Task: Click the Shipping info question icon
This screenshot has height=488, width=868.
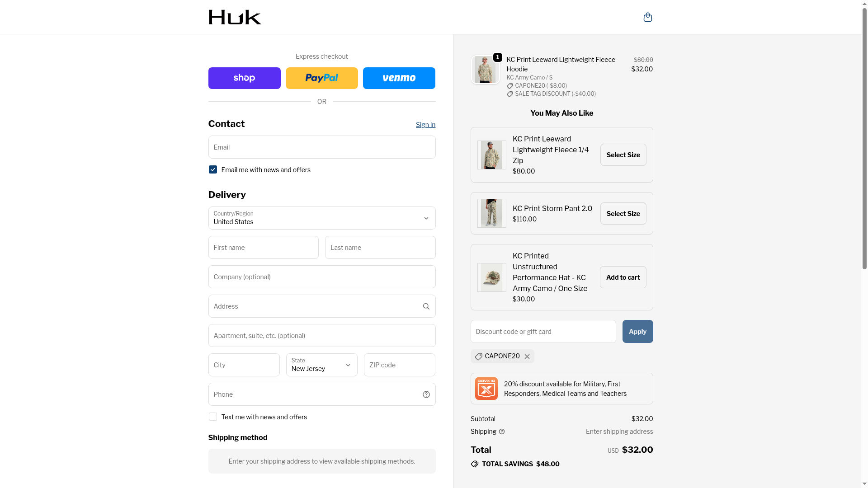Action: [x=502, y=432]
